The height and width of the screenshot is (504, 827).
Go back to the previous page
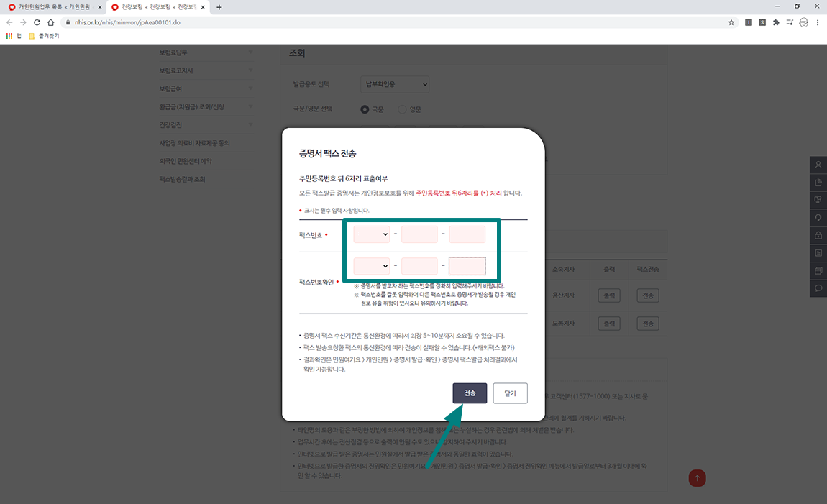tap(9, 22)
